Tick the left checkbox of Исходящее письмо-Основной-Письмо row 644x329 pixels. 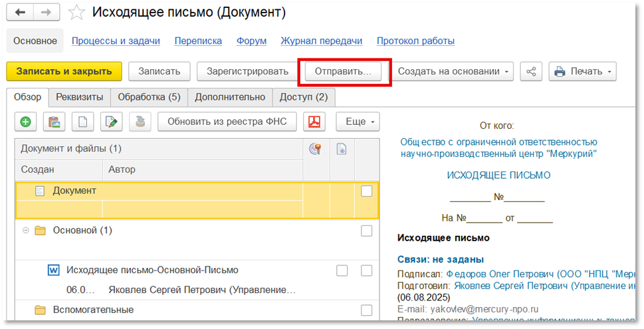342,271
